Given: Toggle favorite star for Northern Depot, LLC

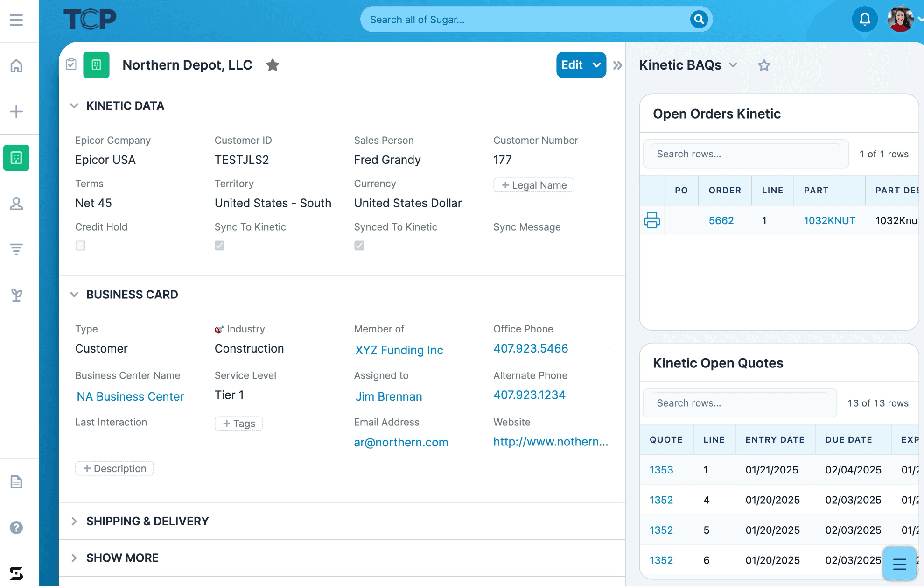Looking at the screenshot, I should (x=273, y=65).
